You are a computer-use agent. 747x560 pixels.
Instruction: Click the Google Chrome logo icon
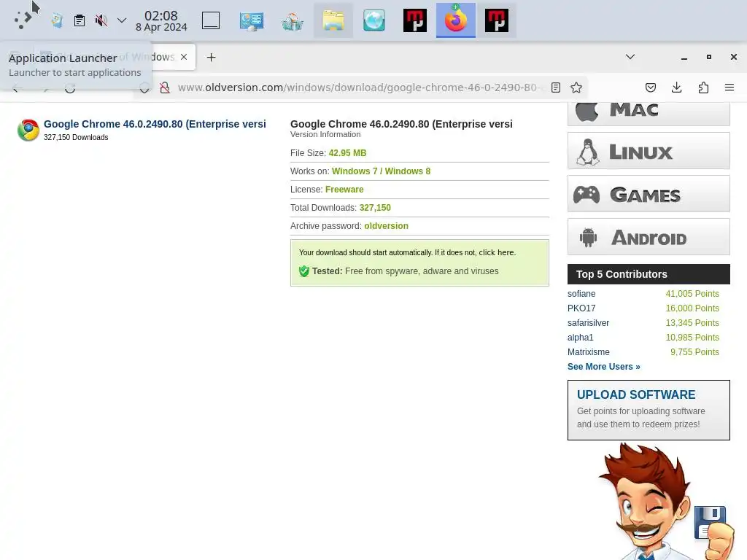coord(28,130)
